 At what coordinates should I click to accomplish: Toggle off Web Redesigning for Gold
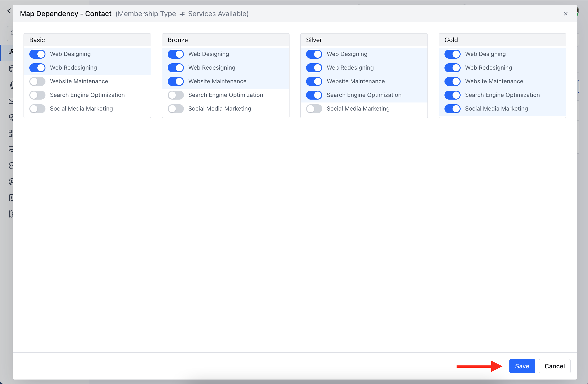point(452,68)
